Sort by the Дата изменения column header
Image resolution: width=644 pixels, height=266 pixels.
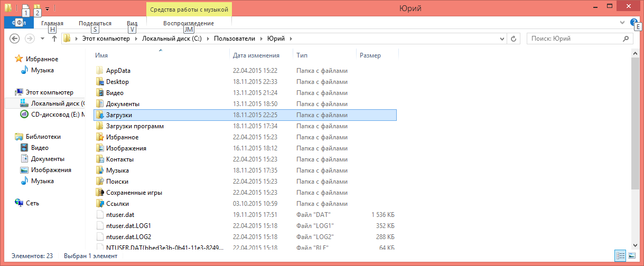[x=256, y=55]
